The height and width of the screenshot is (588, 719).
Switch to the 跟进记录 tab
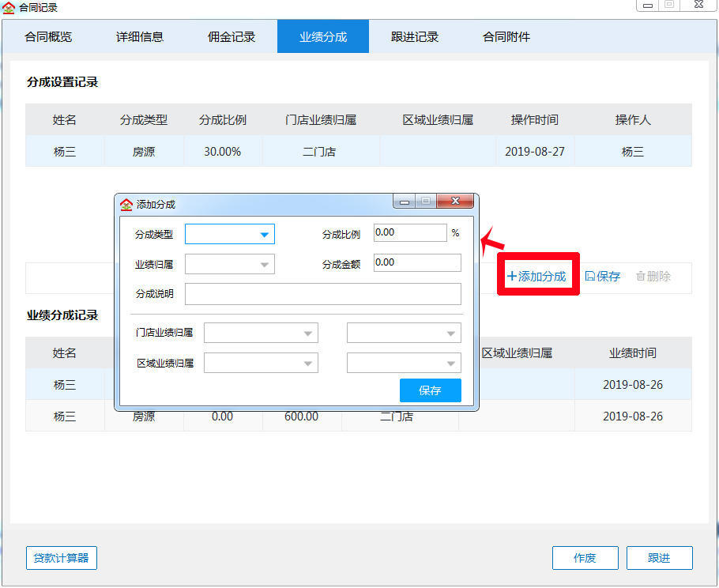pos(414,36)
